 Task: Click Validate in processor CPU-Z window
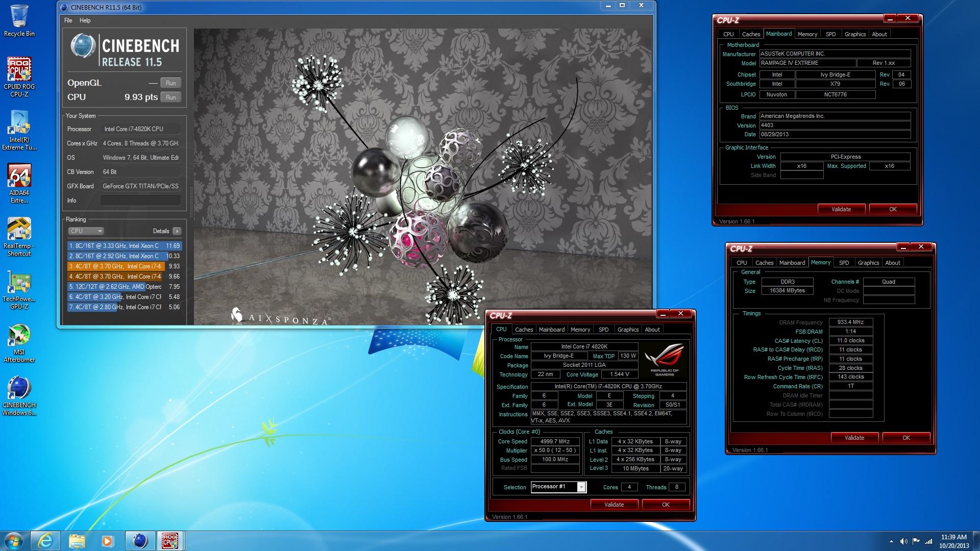[614, 505]
